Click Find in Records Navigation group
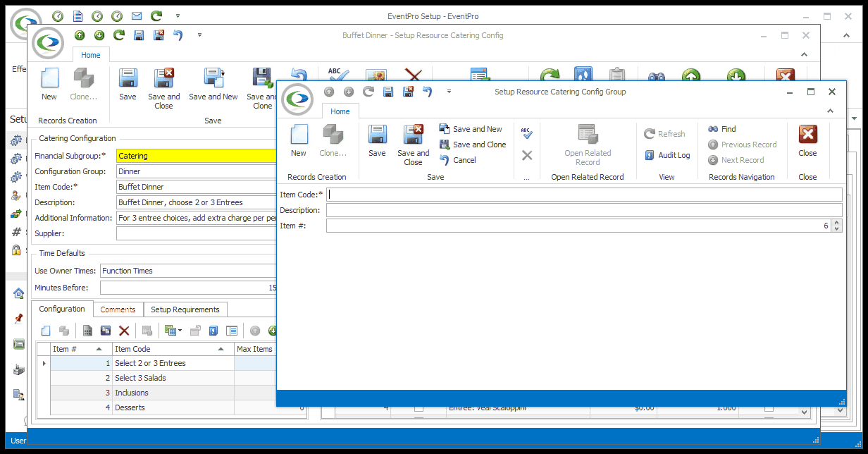 point(722,129)
